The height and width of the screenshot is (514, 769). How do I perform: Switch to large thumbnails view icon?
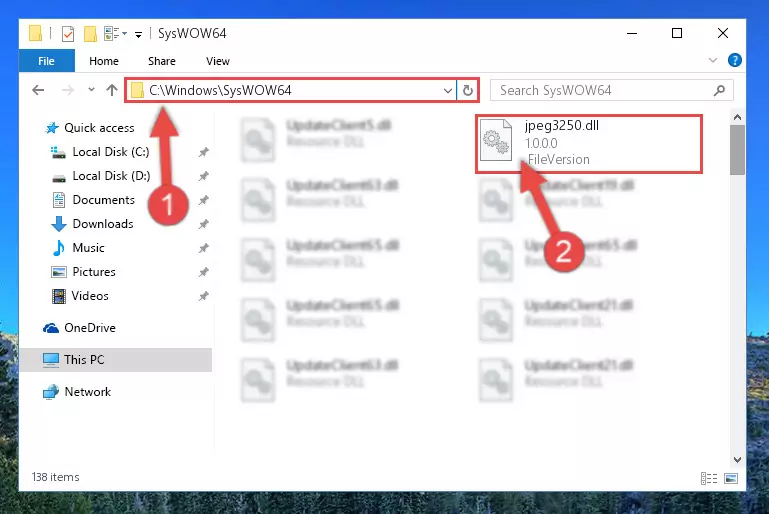click(x=731, y=478)
